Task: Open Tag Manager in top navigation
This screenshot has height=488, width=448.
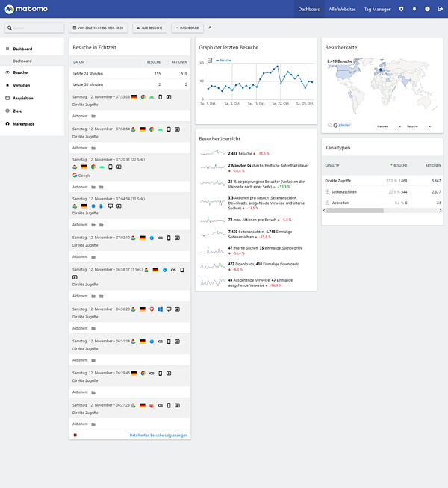Action: pyautogui.click(x=376, y=9)
